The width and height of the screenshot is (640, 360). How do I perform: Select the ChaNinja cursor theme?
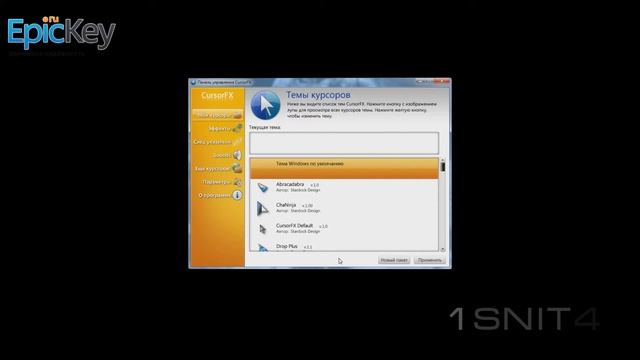[344, 208]
